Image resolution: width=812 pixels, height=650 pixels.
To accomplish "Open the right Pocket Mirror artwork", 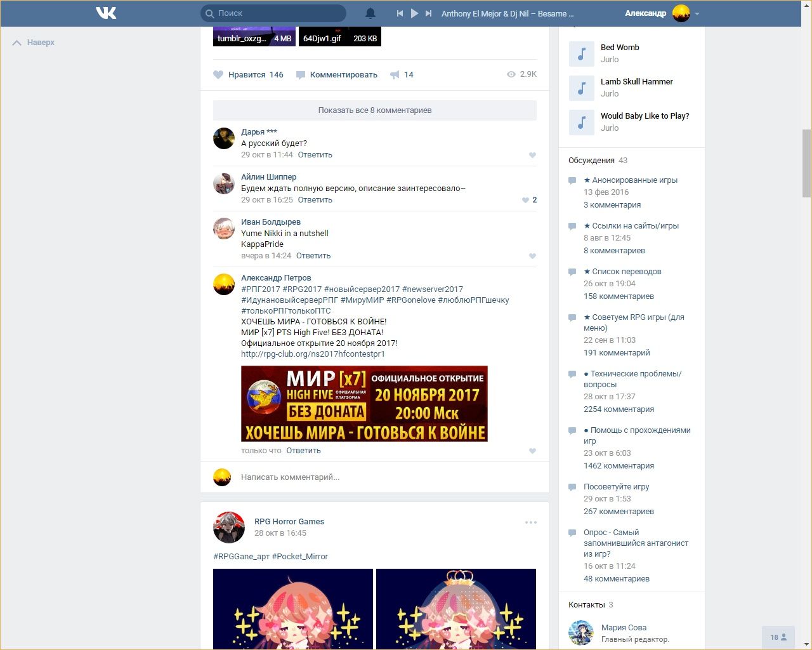I will click(x=456, y=609).
